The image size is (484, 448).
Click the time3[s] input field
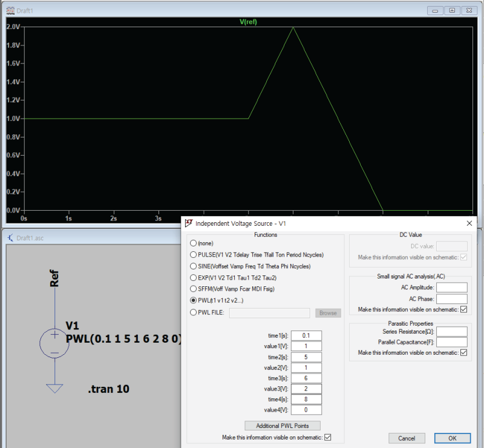pyautogui.click(x=306, y=378)
